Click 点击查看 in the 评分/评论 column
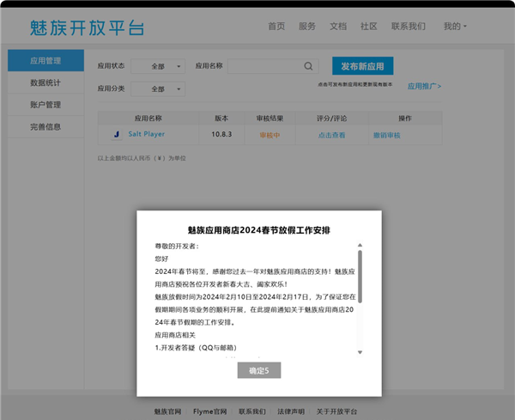This screenshot has height=420, width=515. point(331,135)
